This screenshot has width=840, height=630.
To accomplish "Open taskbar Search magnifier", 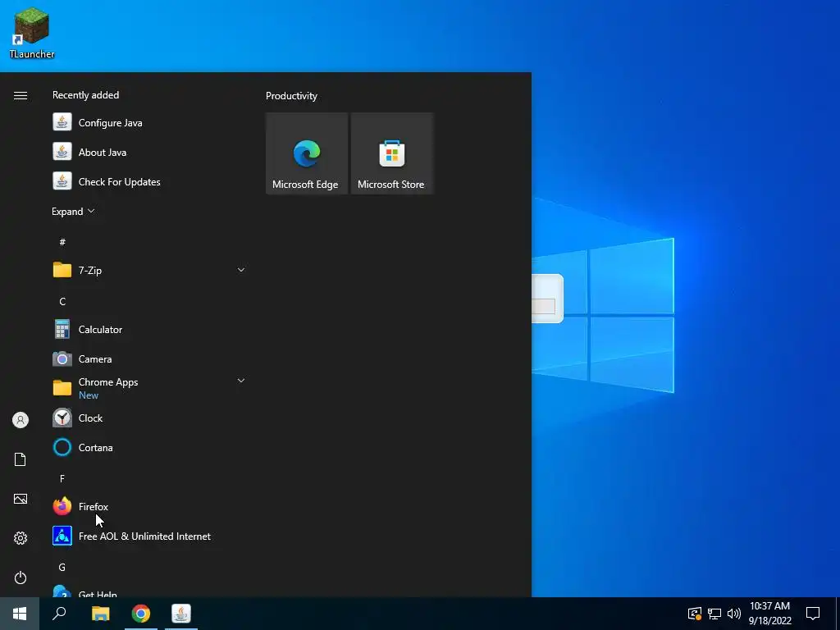I will 59,614.
